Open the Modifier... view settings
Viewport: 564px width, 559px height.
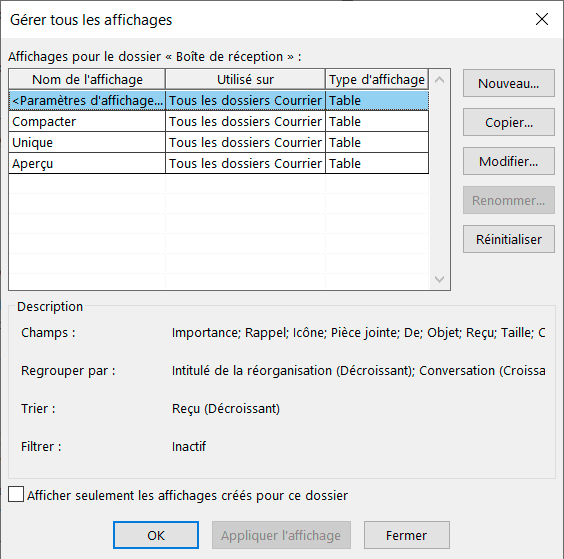(509, 161)
